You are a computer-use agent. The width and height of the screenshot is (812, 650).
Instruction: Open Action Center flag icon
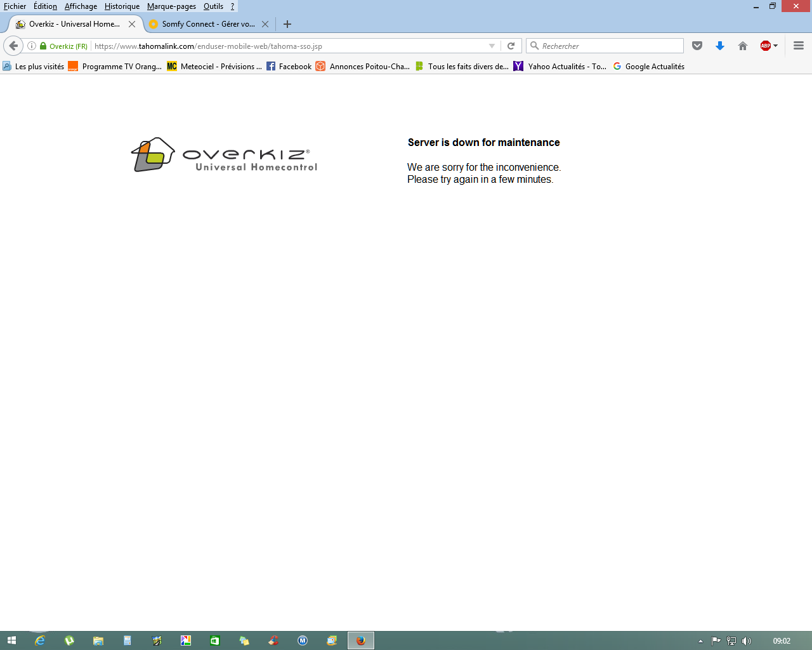coord(716,641)
